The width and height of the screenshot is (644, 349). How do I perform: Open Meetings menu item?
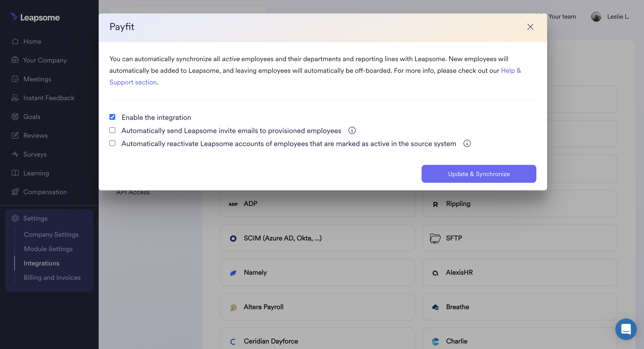(x=37, y=79)
